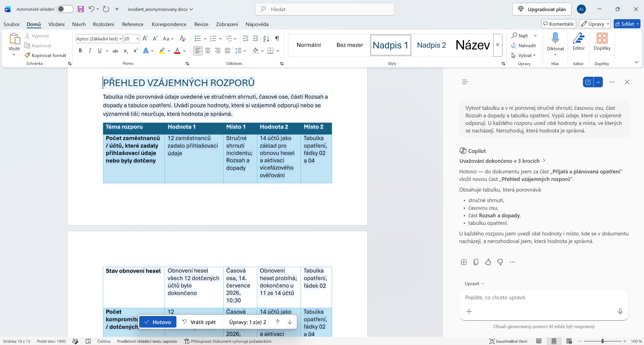644x345 pixels.
Task: Click Nahradit replace
Action: click(x=524, y=46)
